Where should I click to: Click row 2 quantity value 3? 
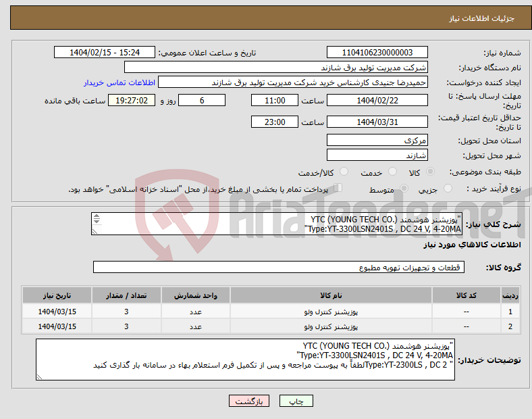[x=126, y=326]
